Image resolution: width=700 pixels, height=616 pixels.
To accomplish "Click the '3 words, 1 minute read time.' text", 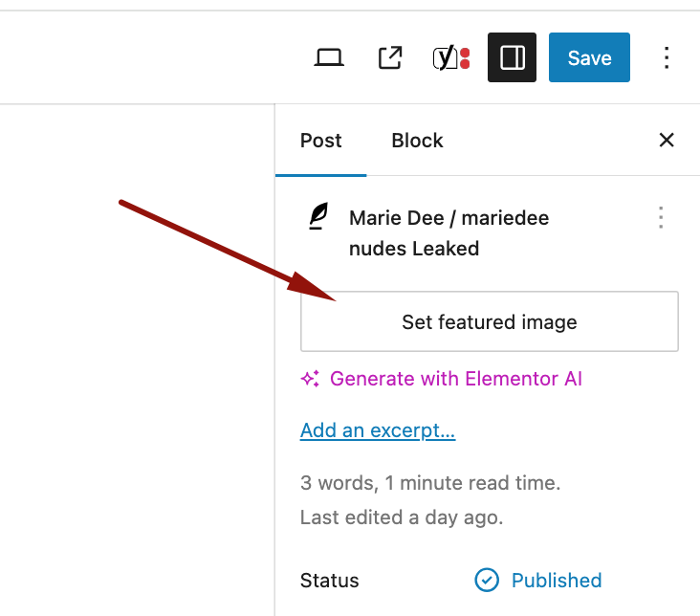I will point(430,483).
